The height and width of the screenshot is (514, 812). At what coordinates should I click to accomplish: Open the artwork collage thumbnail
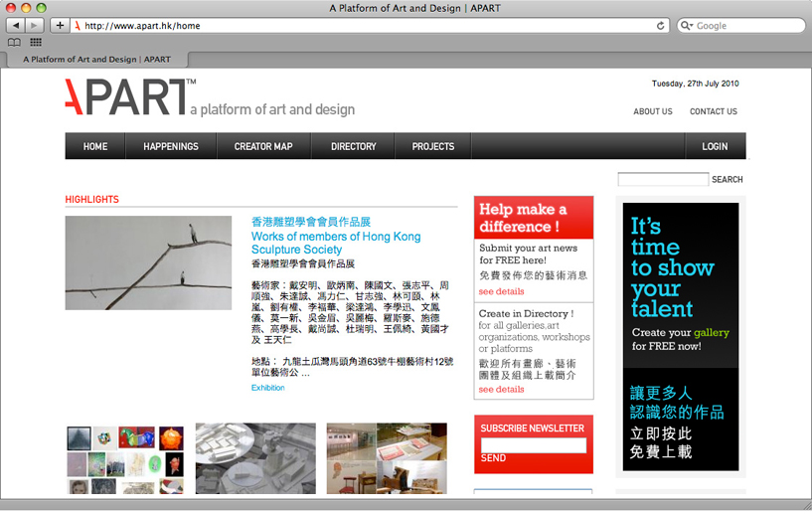click(125, 459)
